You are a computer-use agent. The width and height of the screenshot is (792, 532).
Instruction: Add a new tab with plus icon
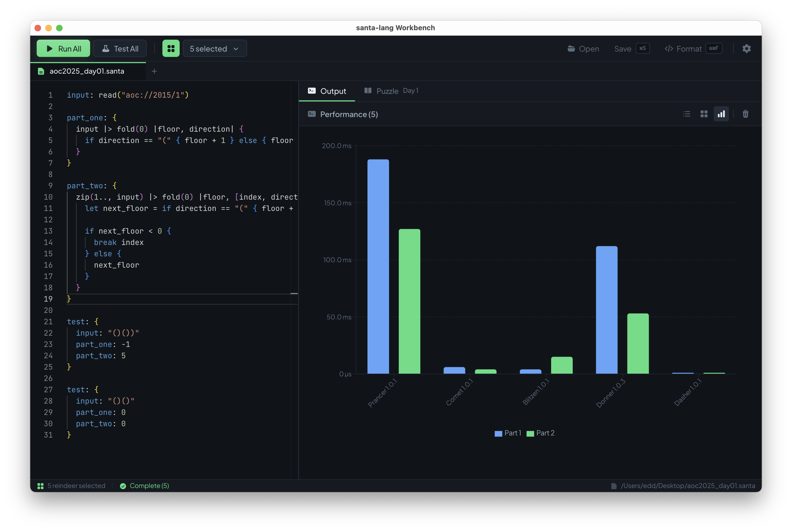point(154,71)
